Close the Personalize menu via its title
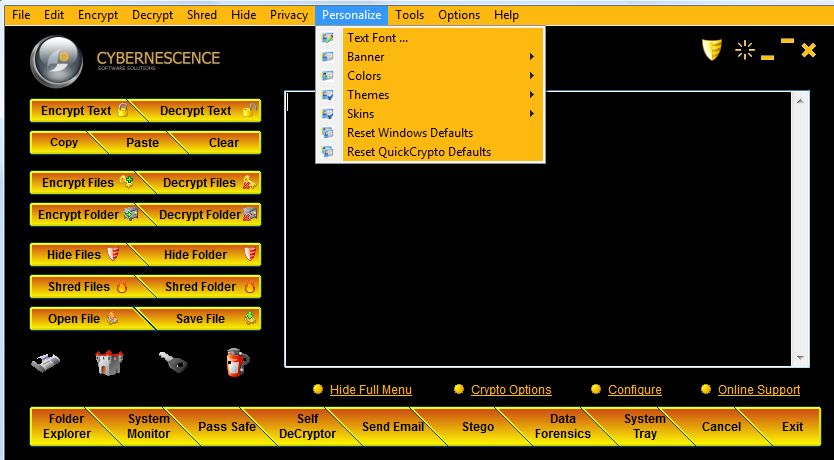This screenshot has height=460, width=834. point(352,15)
